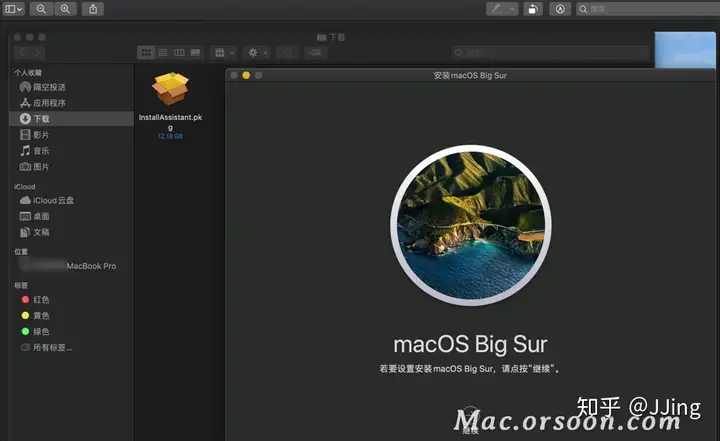Switch Finder to gallery view

coord(196,52)
